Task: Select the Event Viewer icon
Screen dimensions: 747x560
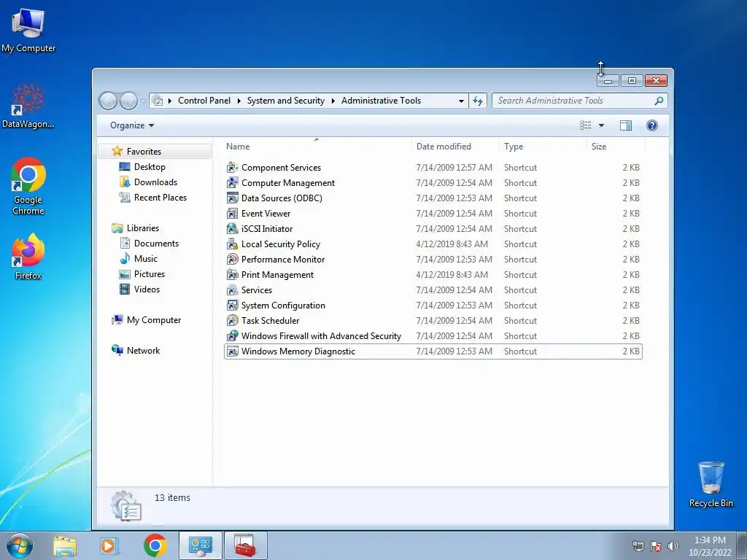Action: [x=232, y=214]
